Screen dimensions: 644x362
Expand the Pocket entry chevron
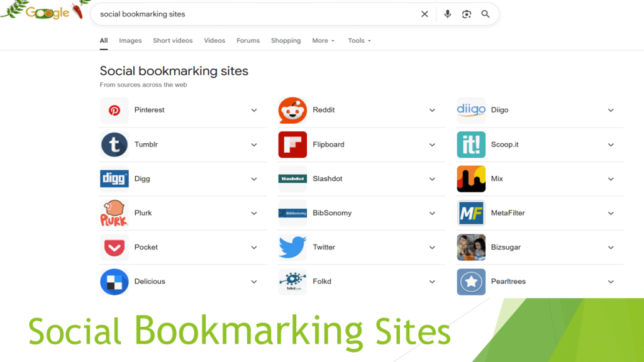[254, 248]
